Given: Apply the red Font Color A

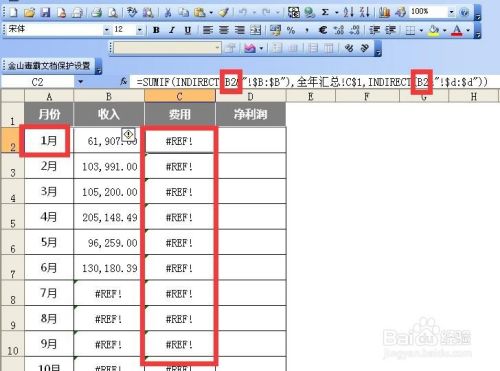Looking at the screenshot, I should [457, 30].
